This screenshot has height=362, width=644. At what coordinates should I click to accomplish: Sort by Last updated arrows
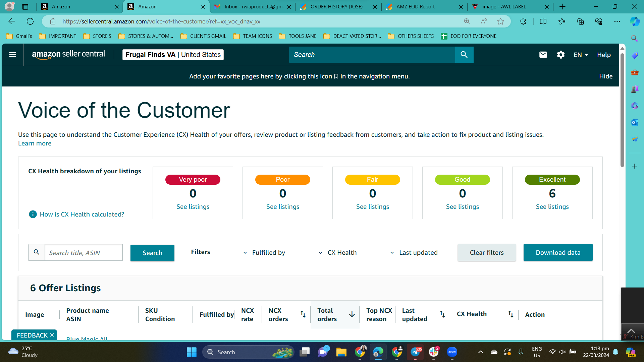tap(442, 314)
